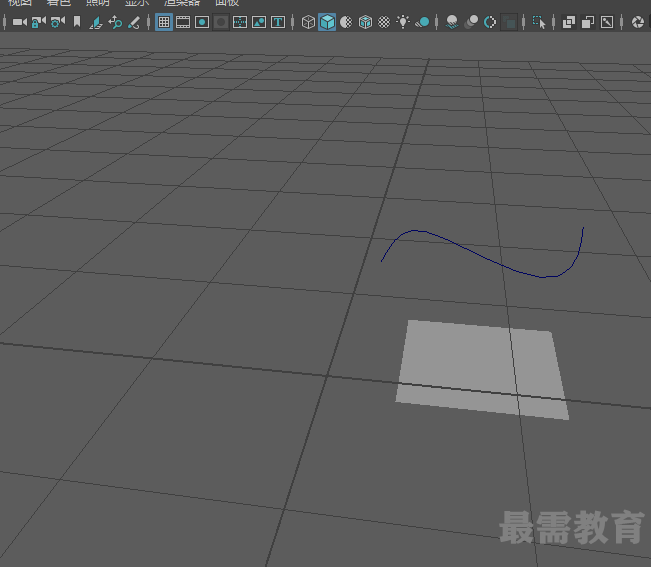The height and width of the screenshot is (567, 651).
Task: Open the 着色 (Shading) panel menu
Action: click(x=59, y=2)
